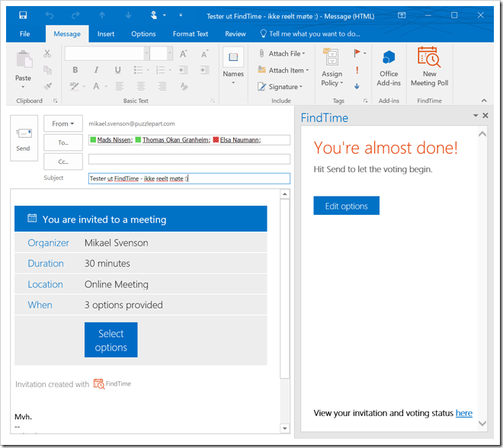
Task: Click the Bullets list icon
Action: click(x=138, y=69)
